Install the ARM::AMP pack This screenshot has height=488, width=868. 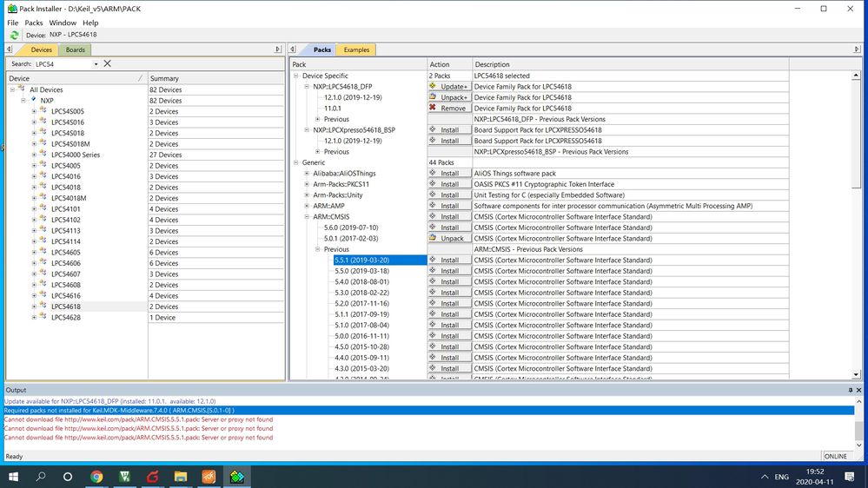[x=449, y=206]
